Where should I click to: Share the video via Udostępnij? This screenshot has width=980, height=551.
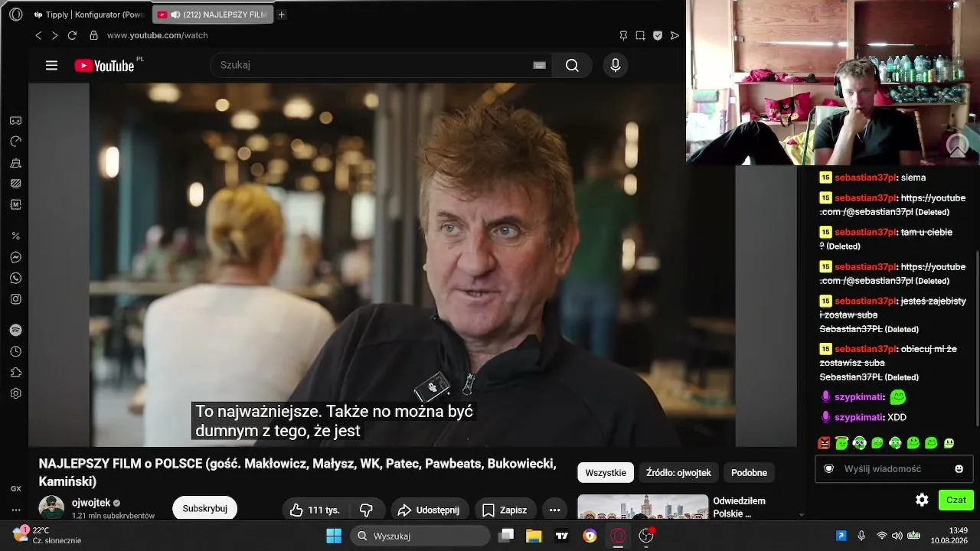429,510
